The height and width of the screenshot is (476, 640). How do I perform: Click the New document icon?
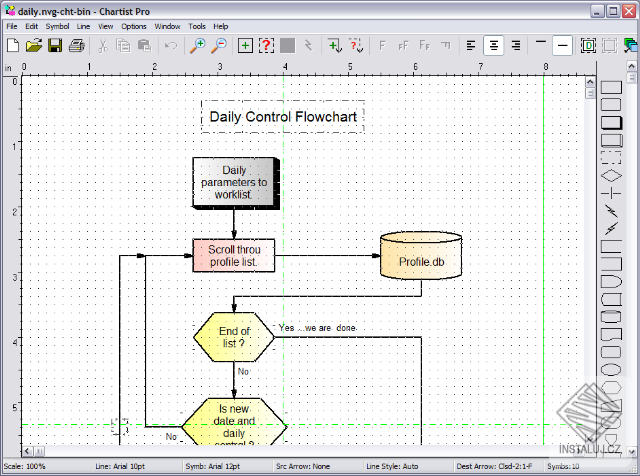point(13,45)
